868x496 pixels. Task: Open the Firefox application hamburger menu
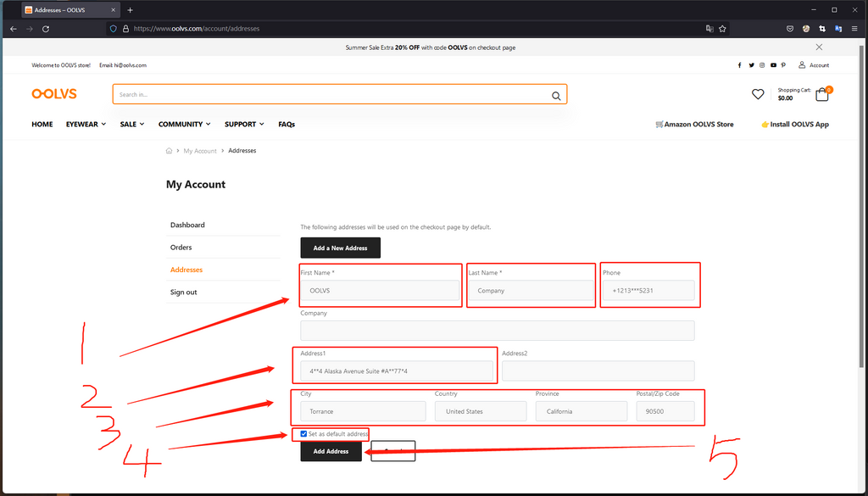pos(854,28)
